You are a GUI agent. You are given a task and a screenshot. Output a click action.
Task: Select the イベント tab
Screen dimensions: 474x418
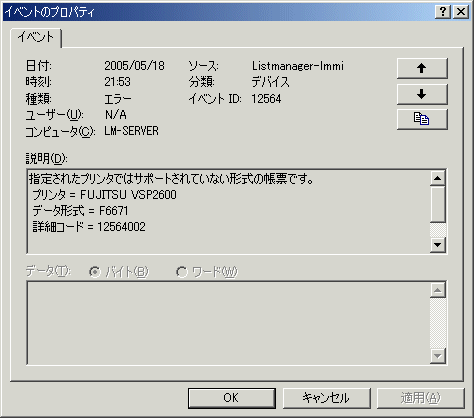pyautogui.click(x=36, y=37)
